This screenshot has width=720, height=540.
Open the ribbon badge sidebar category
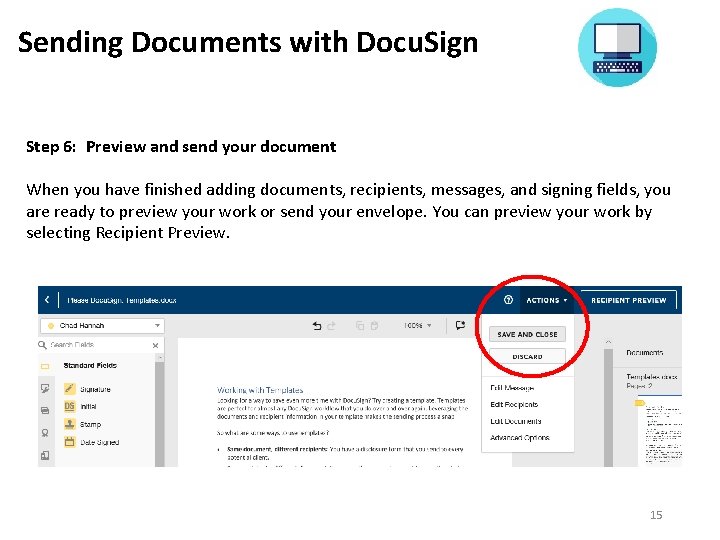pos(45,433)
